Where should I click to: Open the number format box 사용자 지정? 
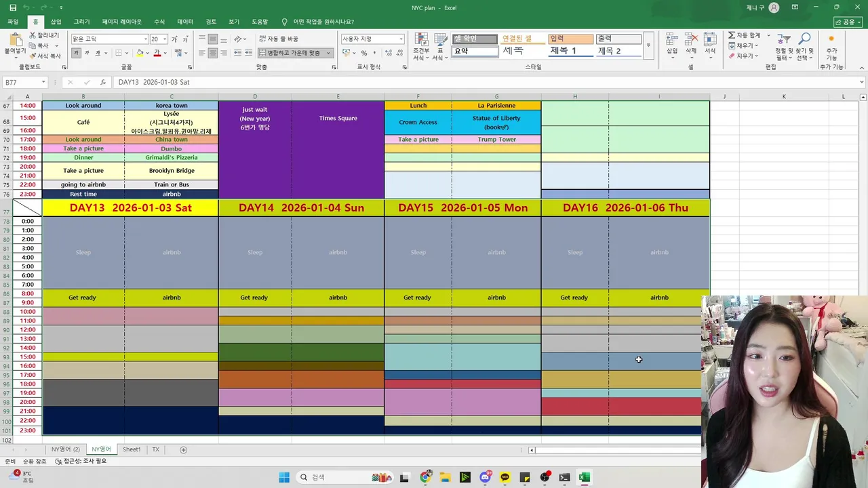(372, 39)
